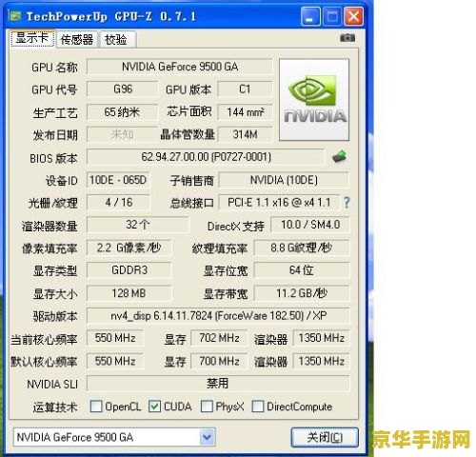Click the 未知 release date field

pyautogui.click(x=123, y=134)
